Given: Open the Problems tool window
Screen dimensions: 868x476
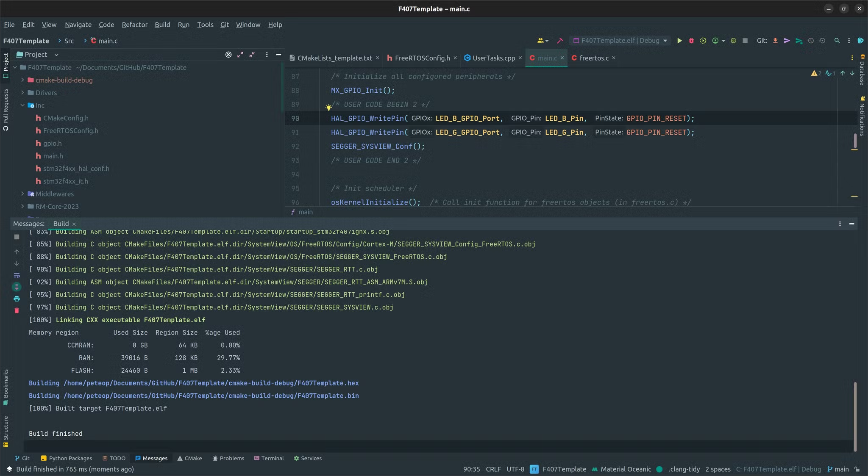Looking at the screenshot, I should [228, 458].
